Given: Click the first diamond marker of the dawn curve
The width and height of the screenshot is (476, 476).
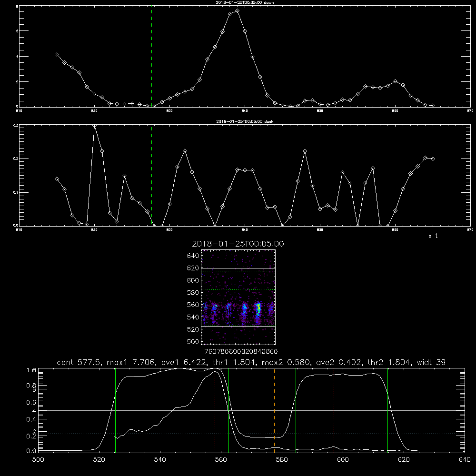Looking at the screenshot, I should point(57,55).
